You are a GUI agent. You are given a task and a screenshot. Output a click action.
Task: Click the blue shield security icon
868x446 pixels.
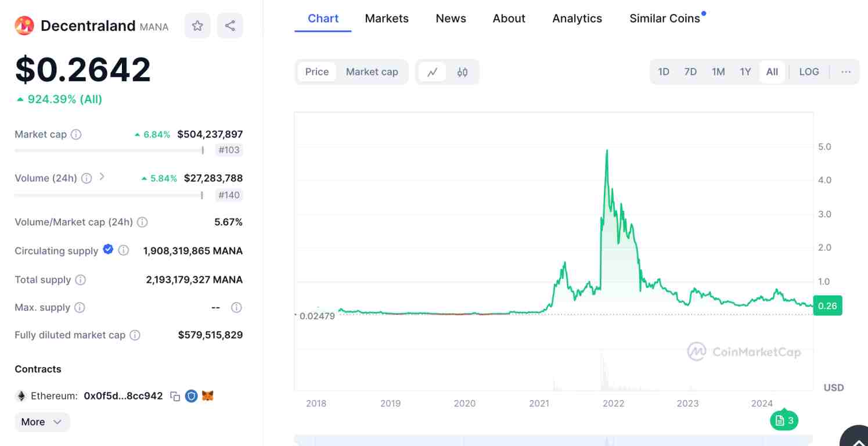pyautogui.click(x=191, y=396)
